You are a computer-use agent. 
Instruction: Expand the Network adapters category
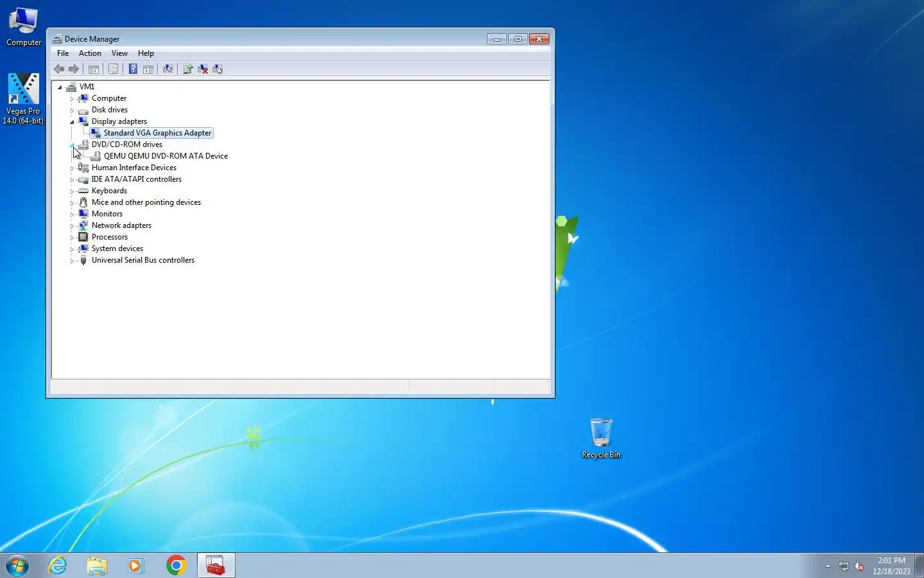[x=72, y=226]
